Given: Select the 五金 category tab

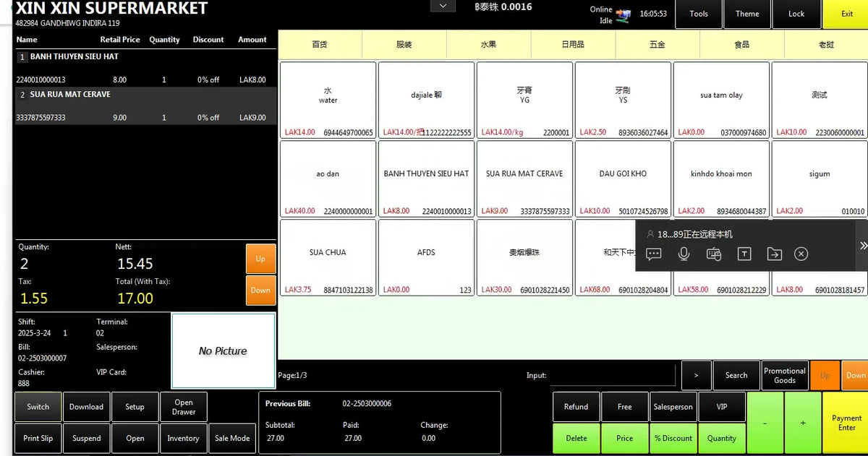Looking at the screenshot, I should pyautogui.click(x=658, y=45).
